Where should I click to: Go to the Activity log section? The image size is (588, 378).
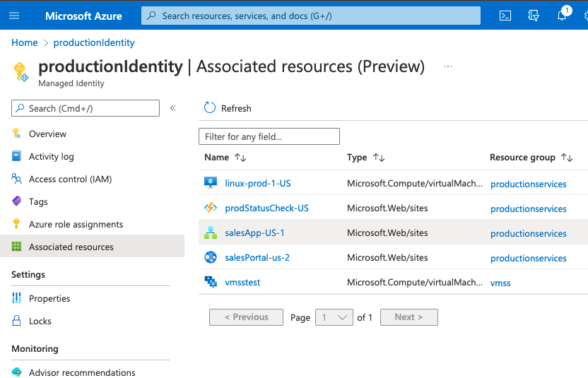pyautogui.click(x=51, y=156)
